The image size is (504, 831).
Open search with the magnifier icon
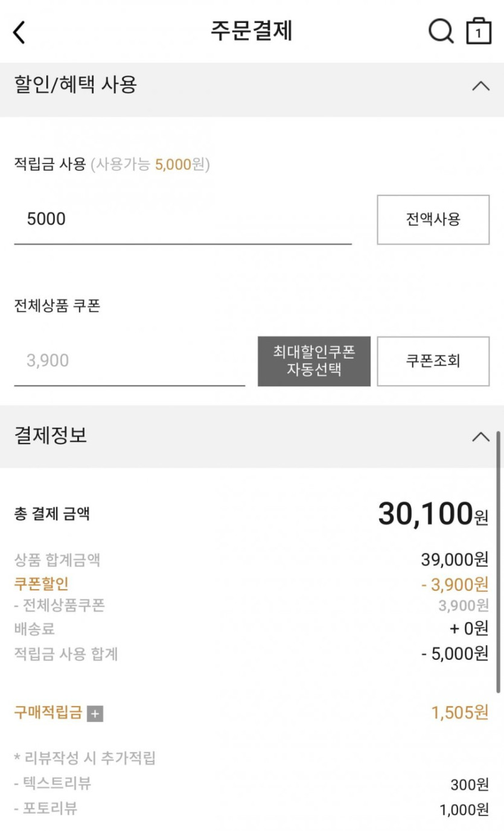[x=441, y=31]
